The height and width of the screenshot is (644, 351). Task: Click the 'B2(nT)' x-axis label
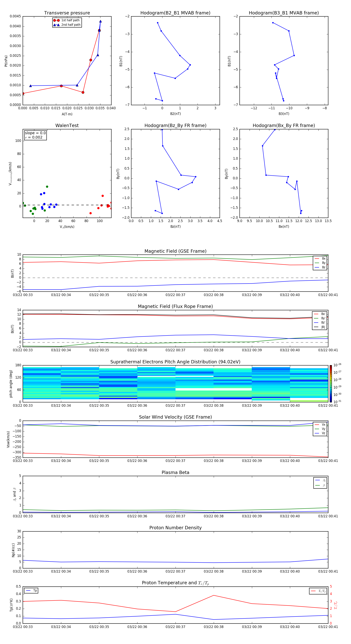175,114
